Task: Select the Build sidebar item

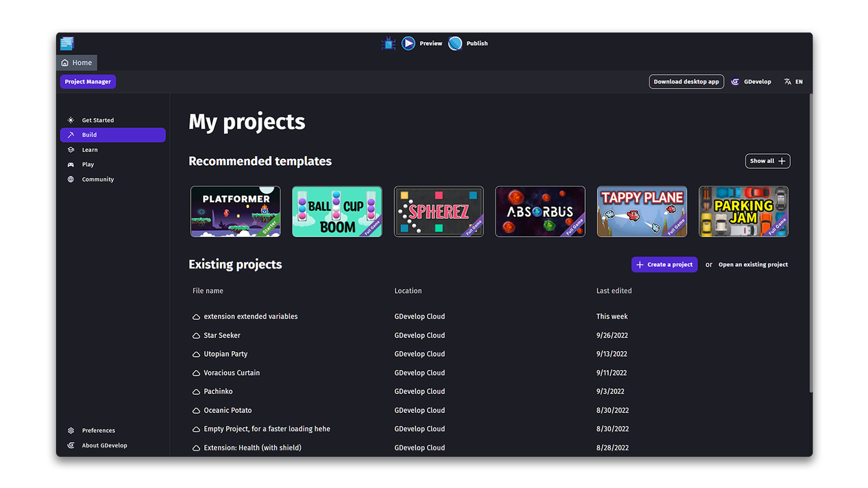Action: click(x=113, y=135)
